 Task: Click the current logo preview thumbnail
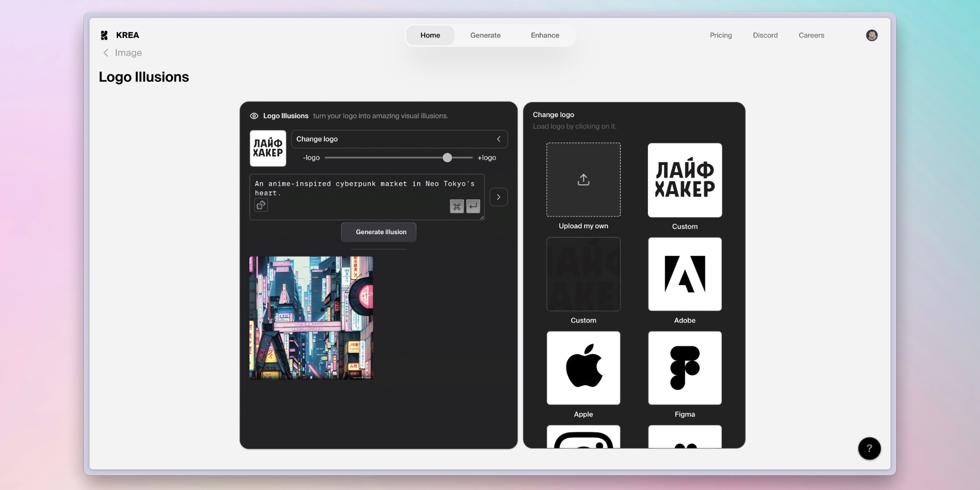[x=268, y=148]
